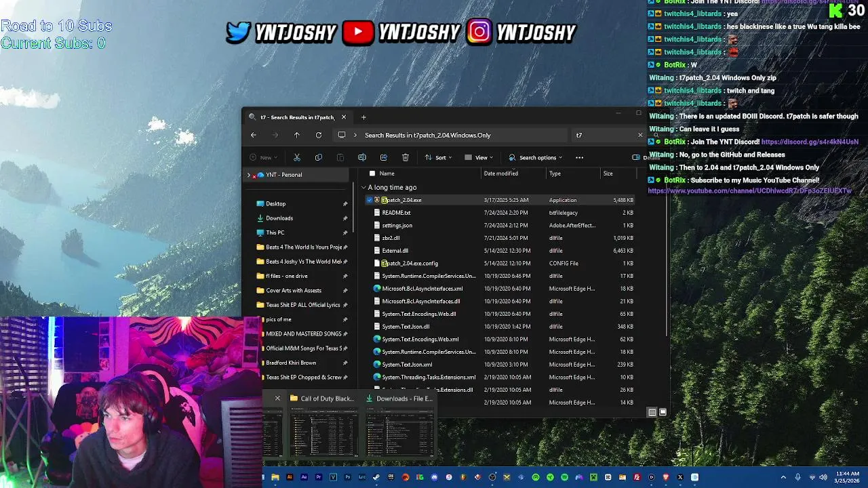Launch Adobe Premiere Pro from taskbar
This screenshot has width=868, height=488.
click(319, 477)
